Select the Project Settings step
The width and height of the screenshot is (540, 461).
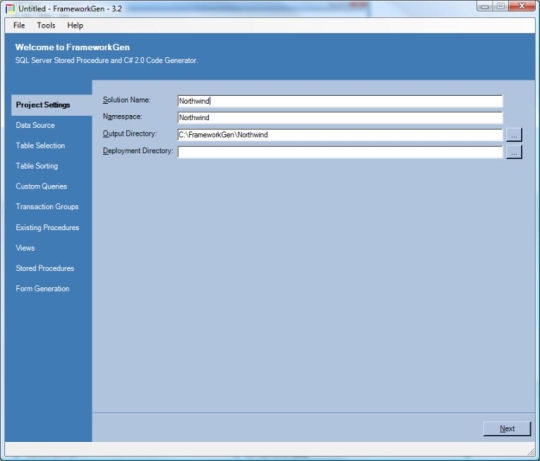52,105
